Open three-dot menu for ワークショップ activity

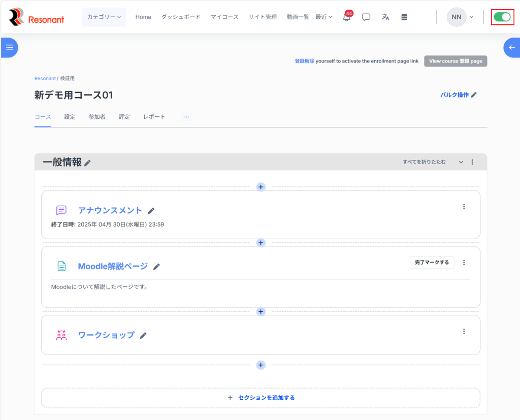coord(464,331)
